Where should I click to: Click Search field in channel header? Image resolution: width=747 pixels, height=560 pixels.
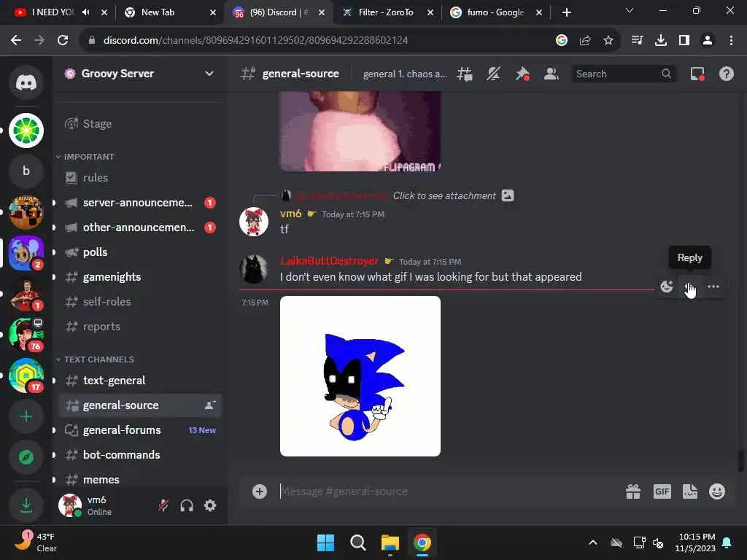click(x=623, y=74)
